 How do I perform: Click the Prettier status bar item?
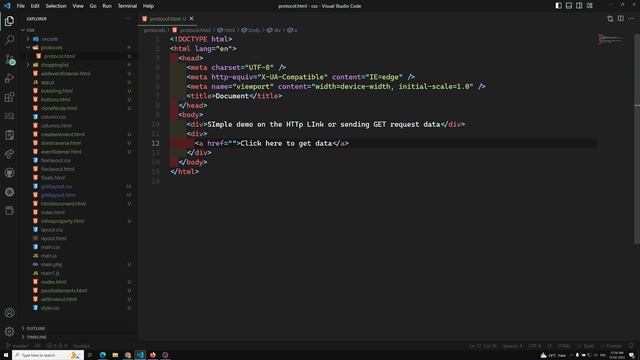pyautogui.click(x=611, y=346)
